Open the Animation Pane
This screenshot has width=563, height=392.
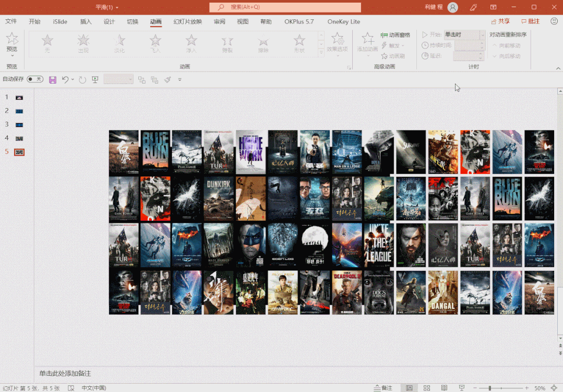click(x=396, y=35)
